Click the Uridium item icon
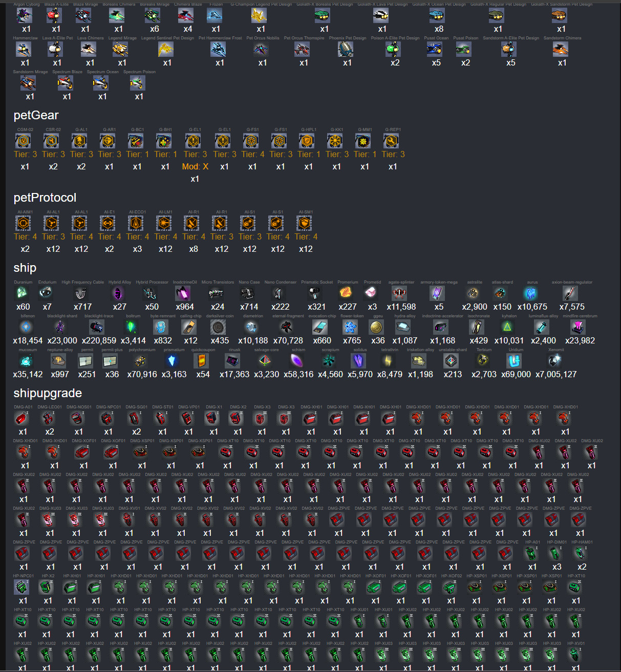The height and width of the screenshot is (672, 621). pos(514,361)
